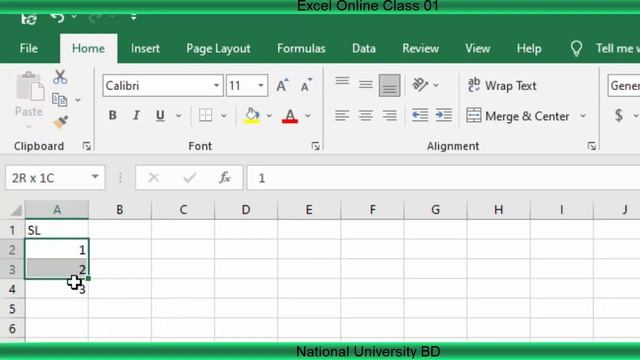Select Top Align icon
Screen dimensions: 640x360
point(342,81)
